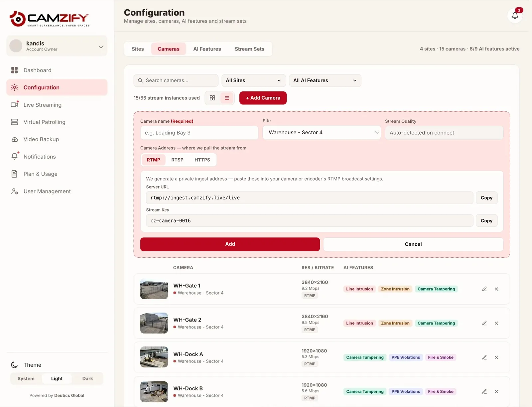Open the WH-Dock A camera thumbnail
Viewport: 532px width, 407px height.
154,357
